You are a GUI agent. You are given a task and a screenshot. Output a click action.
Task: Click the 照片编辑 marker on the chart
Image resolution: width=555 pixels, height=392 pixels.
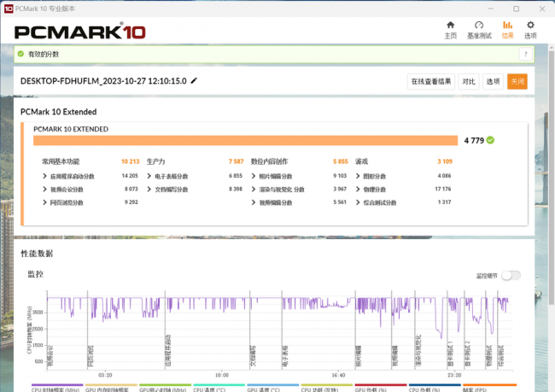[359, 356]
